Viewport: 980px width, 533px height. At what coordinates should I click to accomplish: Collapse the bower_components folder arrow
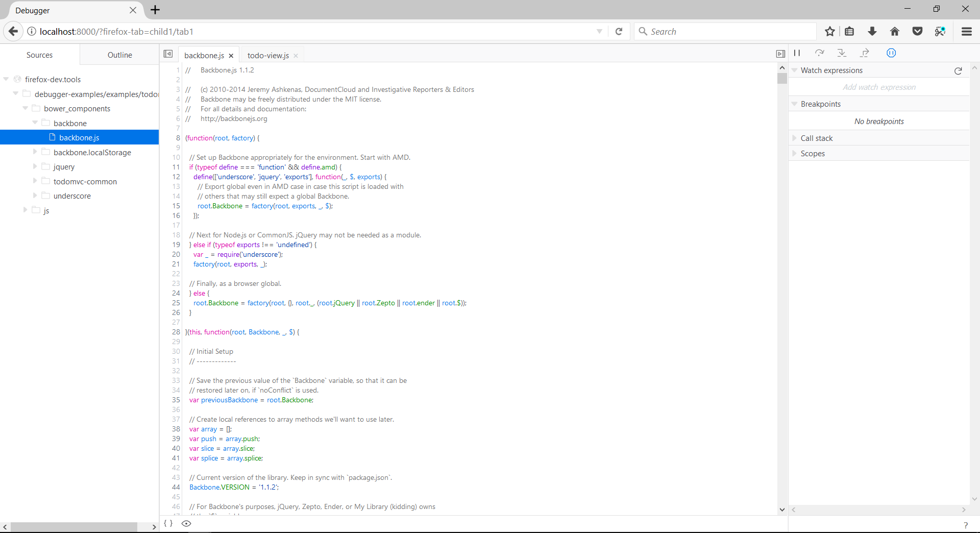pyautogui.click(x=26, y=108)
